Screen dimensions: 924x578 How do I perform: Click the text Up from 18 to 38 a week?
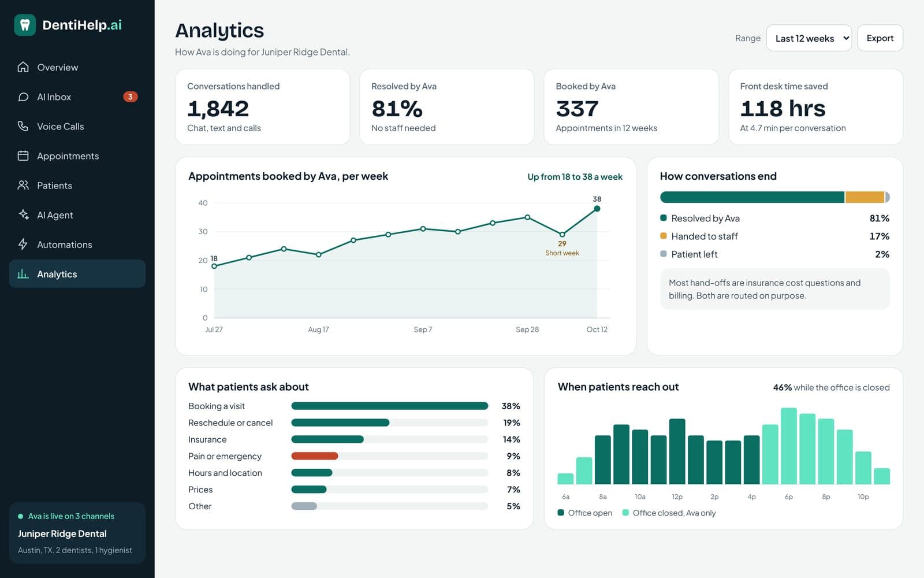(x=575, y=177)
